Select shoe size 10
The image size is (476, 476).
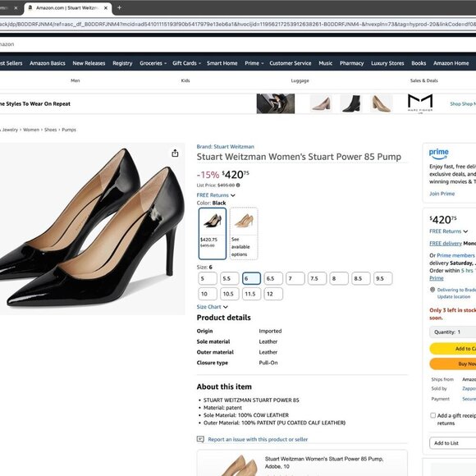click(x=208, y=294)
